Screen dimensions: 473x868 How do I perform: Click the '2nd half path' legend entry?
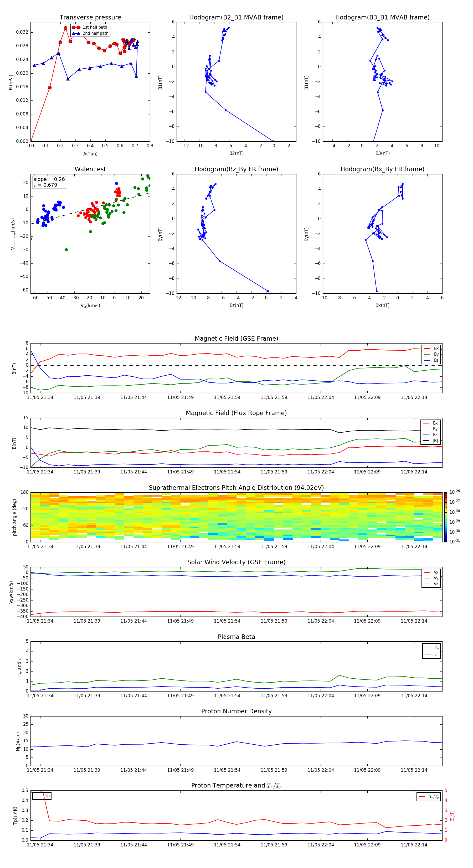(90, 33)
